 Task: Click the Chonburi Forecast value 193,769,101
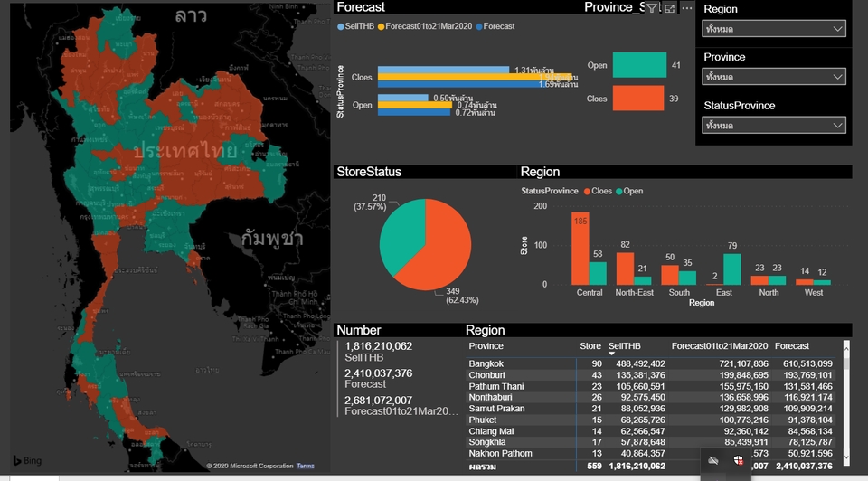807,374
